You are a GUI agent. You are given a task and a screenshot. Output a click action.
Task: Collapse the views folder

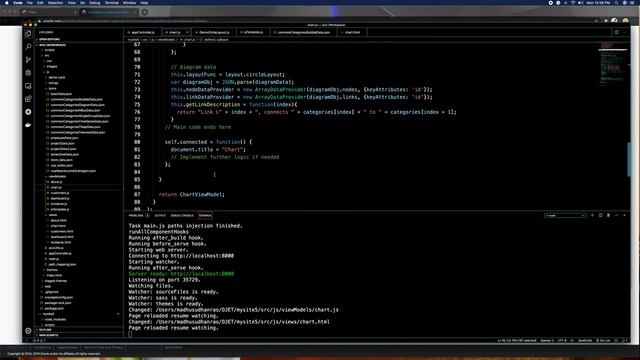click(x=53, y=215)
